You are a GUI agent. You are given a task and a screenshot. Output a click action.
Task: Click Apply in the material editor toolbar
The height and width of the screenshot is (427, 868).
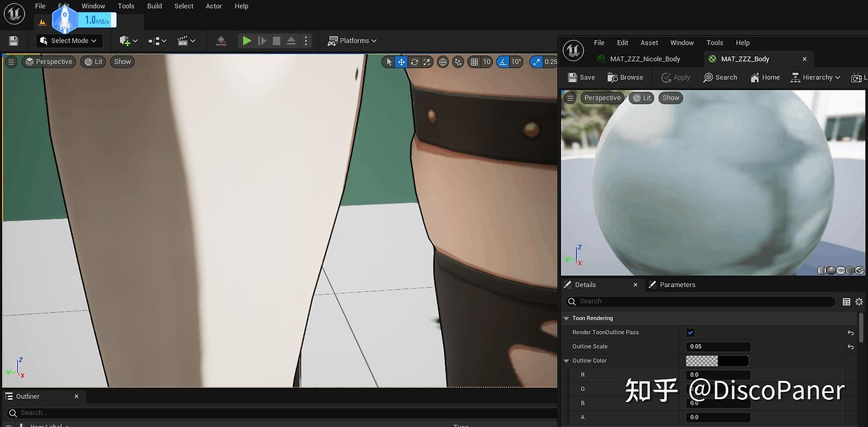(x=675, y=77)
